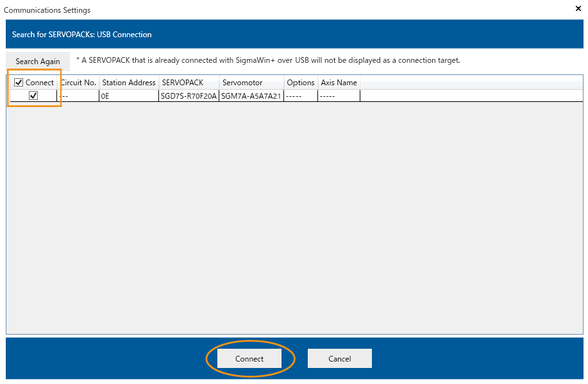Image resolution: width=588 pixels, height=384 pixels.
Task: Click the Axis Name cell in the device row
Action: 339,96
